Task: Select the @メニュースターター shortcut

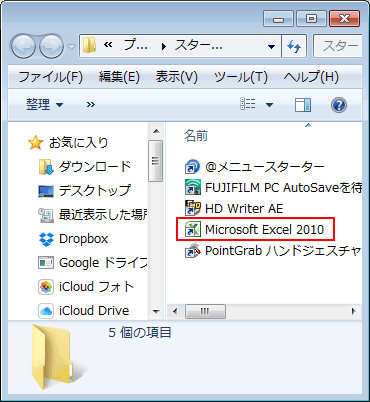Action: (255, 167)
